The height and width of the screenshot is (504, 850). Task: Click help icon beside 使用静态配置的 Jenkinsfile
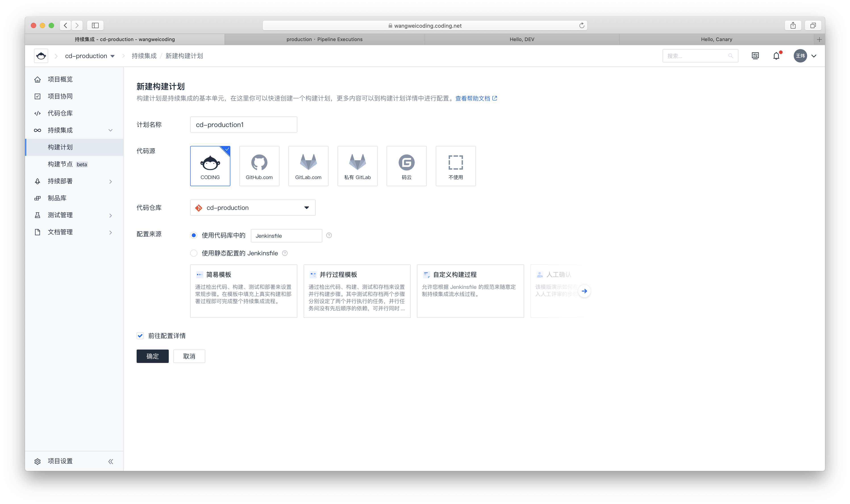coord(285,253)
